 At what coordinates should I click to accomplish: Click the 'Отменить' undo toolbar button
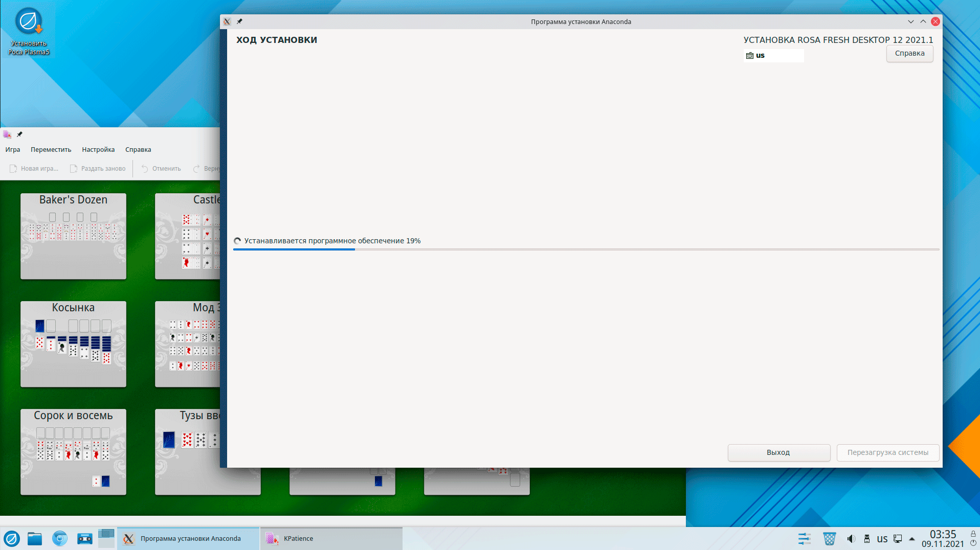coord(161,169)
